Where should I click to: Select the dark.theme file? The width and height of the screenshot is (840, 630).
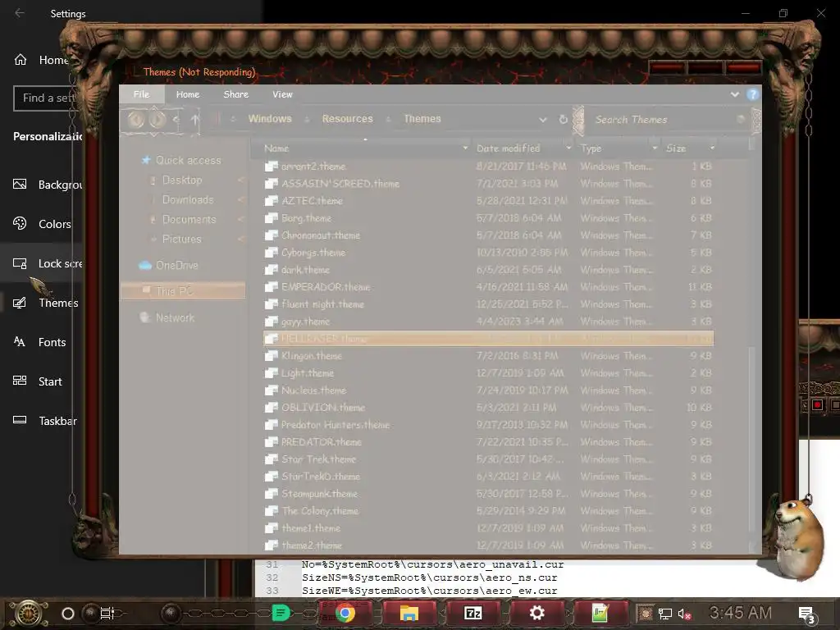coord(488,269)
